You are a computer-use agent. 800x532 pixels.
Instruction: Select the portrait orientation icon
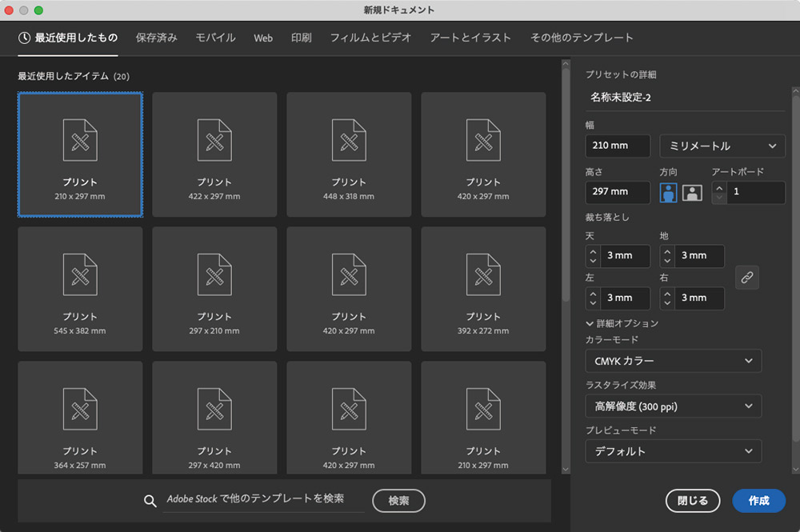pyautogui.click(x=668, y=192)
